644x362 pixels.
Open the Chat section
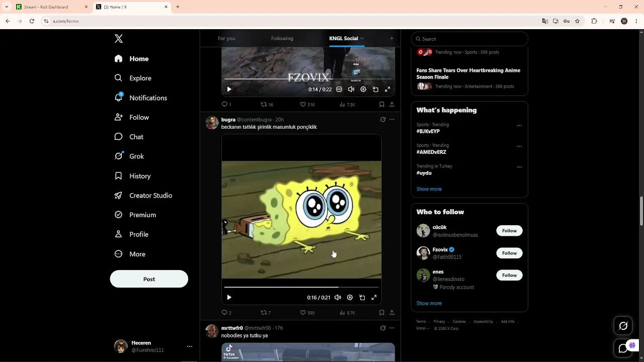(129, 137)
